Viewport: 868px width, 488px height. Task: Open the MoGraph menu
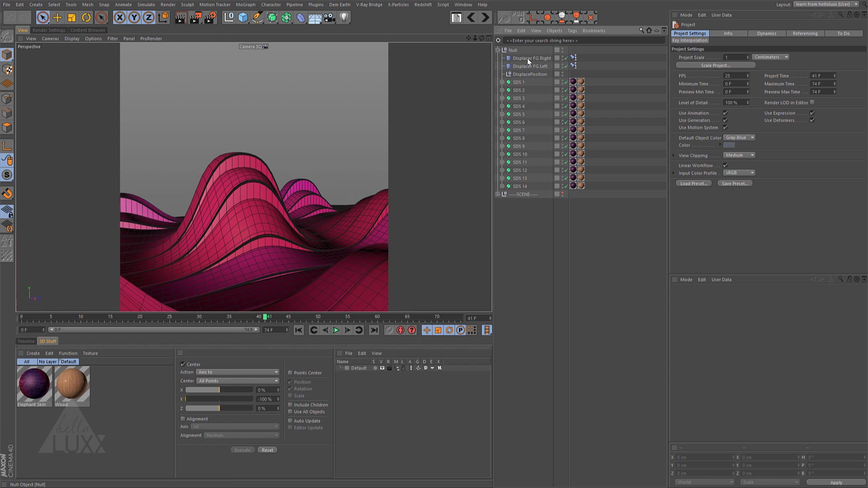click(245, 5)
